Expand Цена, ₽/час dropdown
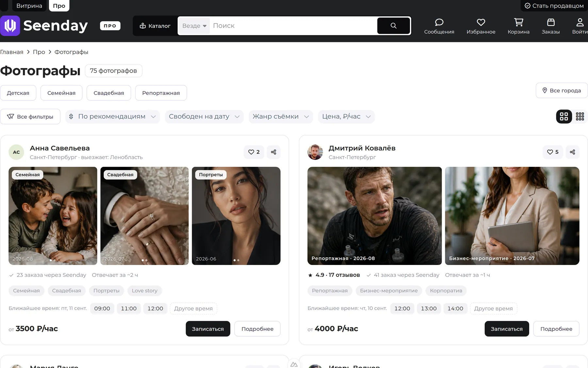This screenshot has height=368, width=588. click(346, 116)
